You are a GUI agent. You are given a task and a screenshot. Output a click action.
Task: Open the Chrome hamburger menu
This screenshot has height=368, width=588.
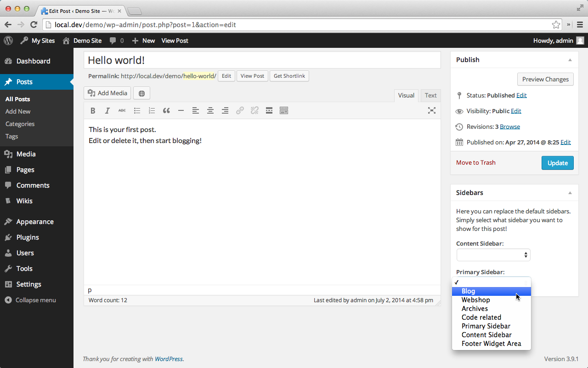580,24
